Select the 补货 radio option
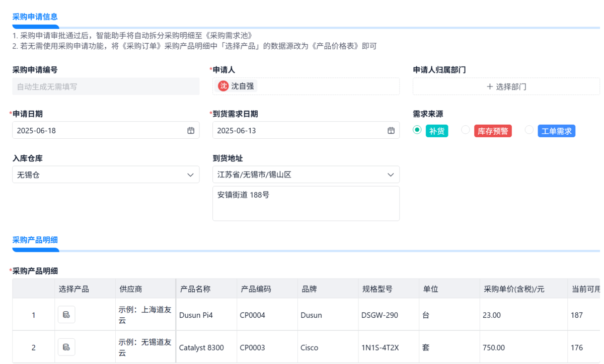Screen dimensions: 604x364 (417, 130)
